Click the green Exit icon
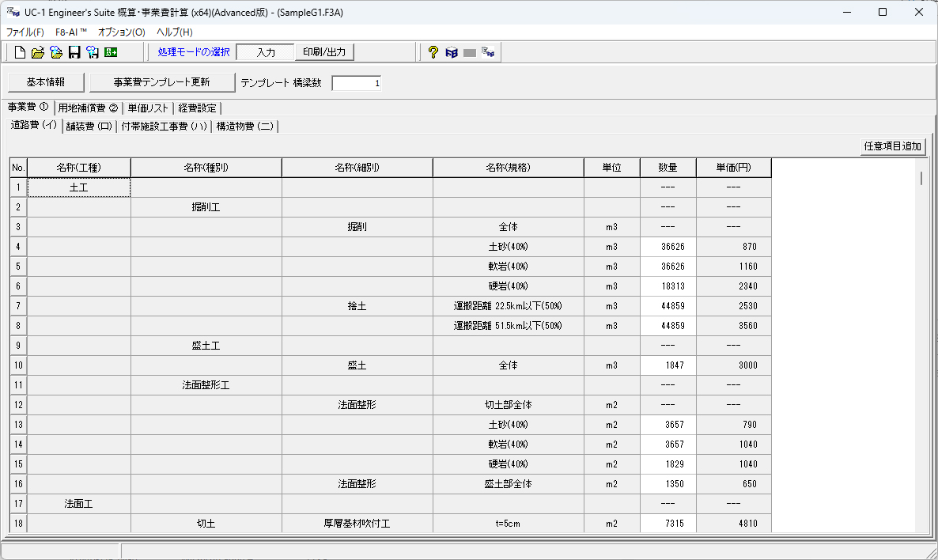 (111, 52)
